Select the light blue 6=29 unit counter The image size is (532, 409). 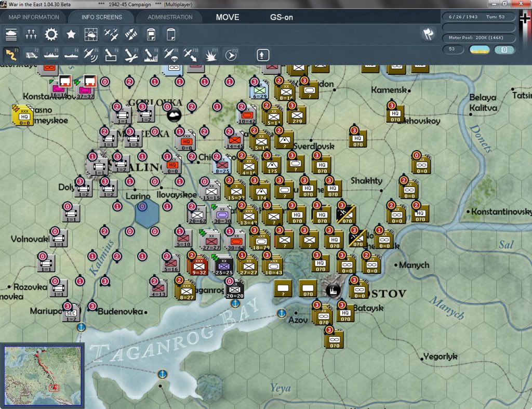pos(260,90)
